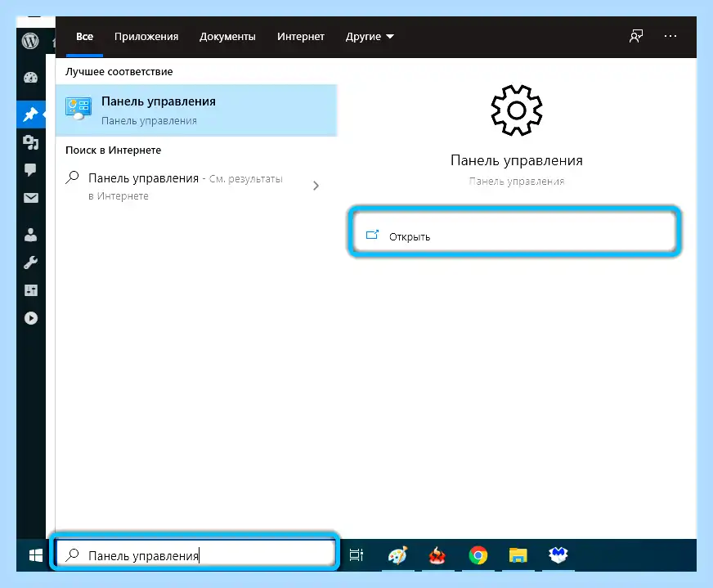Switch to the Интернет tab
713x588 pixels.
301,36
